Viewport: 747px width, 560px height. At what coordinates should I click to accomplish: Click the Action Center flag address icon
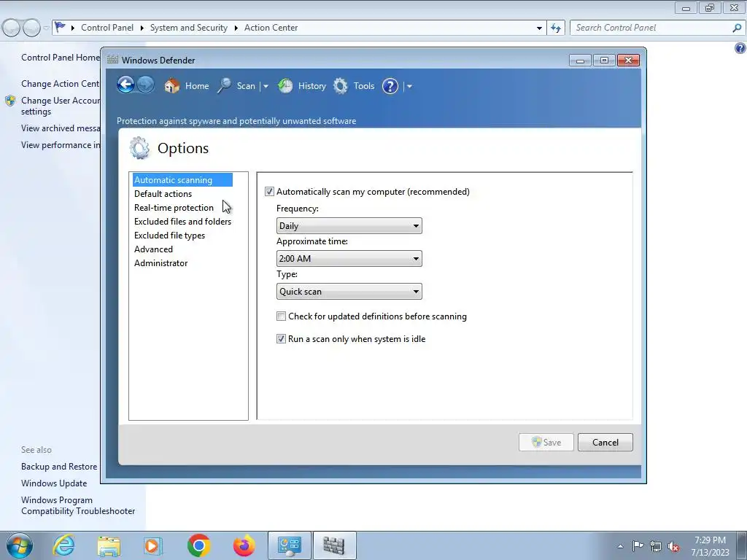click(x=60, y=27)
